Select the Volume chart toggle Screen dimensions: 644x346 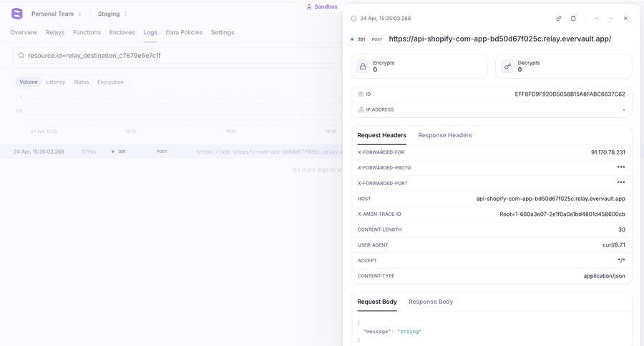coord(29,82)
